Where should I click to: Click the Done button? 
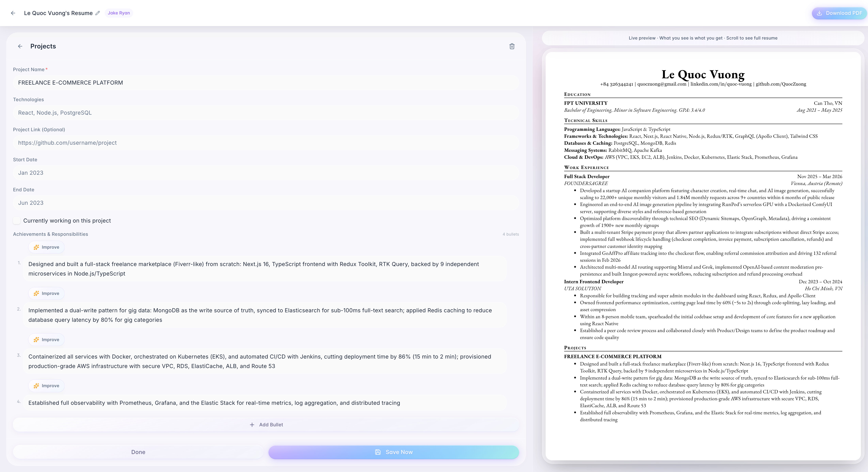tap(138, 452)
